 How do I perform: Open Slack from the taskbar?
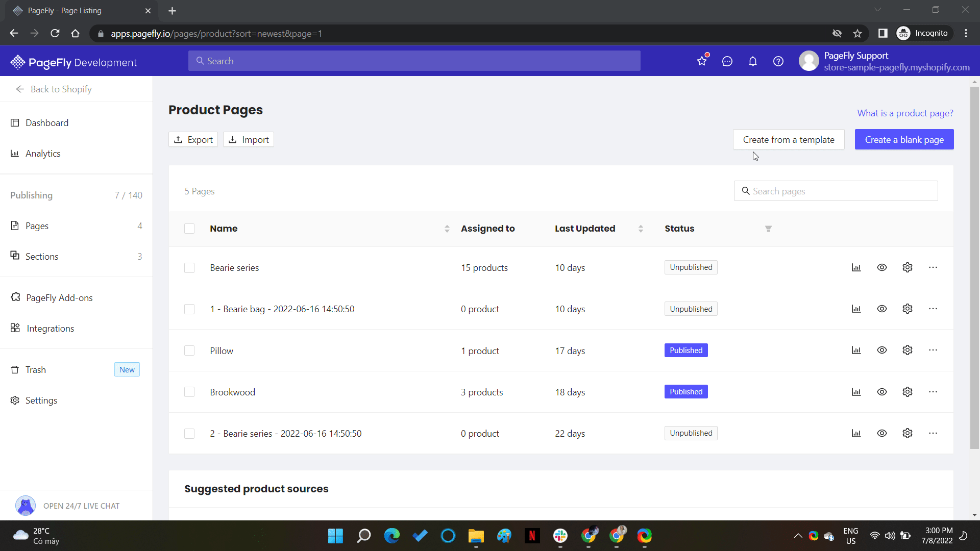click(560, 536)
